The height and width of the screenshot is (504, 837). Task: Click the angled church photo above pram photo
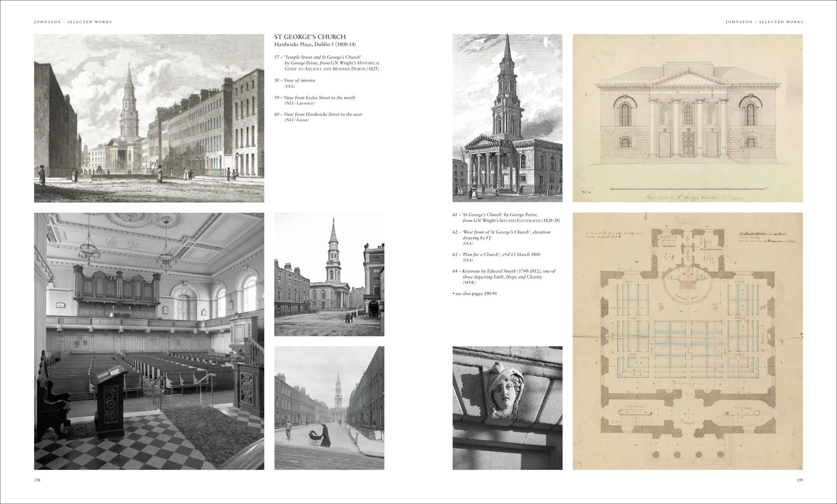329,274
